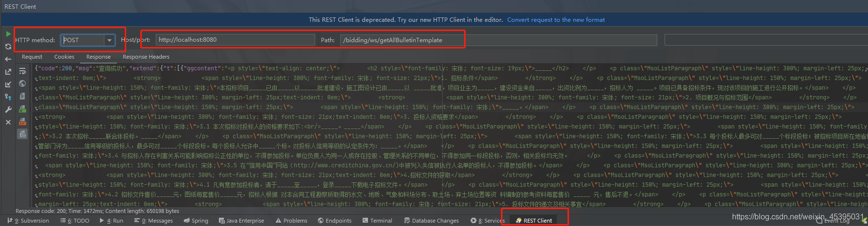Image resolution: width=868 pixels, height=226 pixels.
Task: Open the Terminal tool window
Action: click(x=377, y=221)
